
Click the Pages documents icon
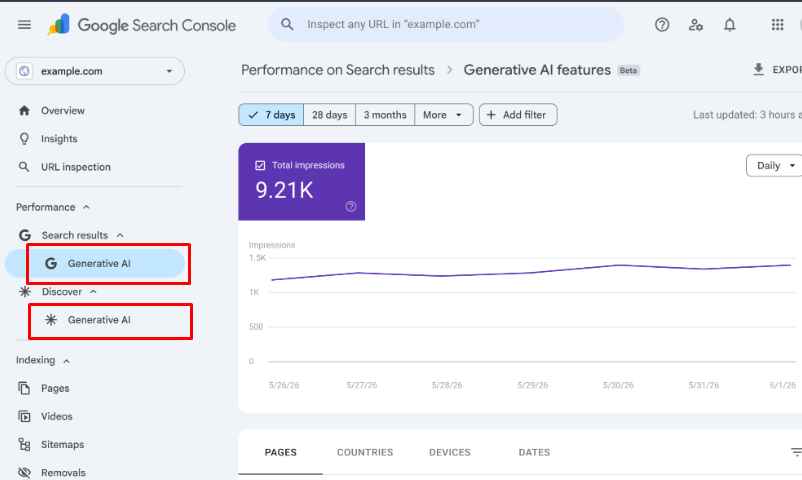pos(24,388)
